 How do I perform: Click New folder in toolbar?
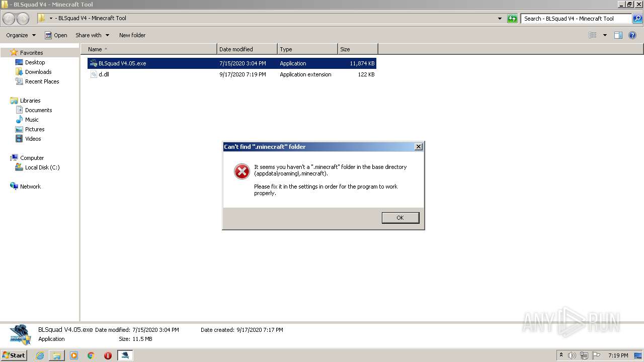pos(132,35)
